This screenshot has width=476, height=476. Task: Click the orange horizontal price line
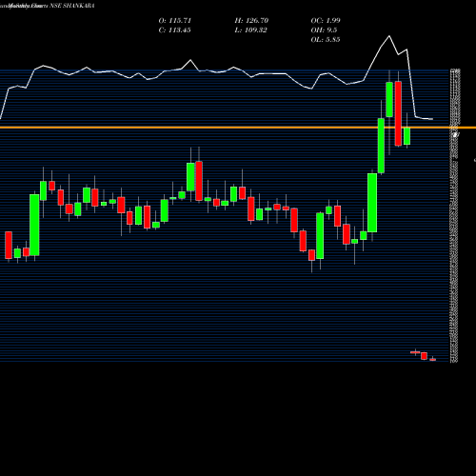(x=238, y=128)
